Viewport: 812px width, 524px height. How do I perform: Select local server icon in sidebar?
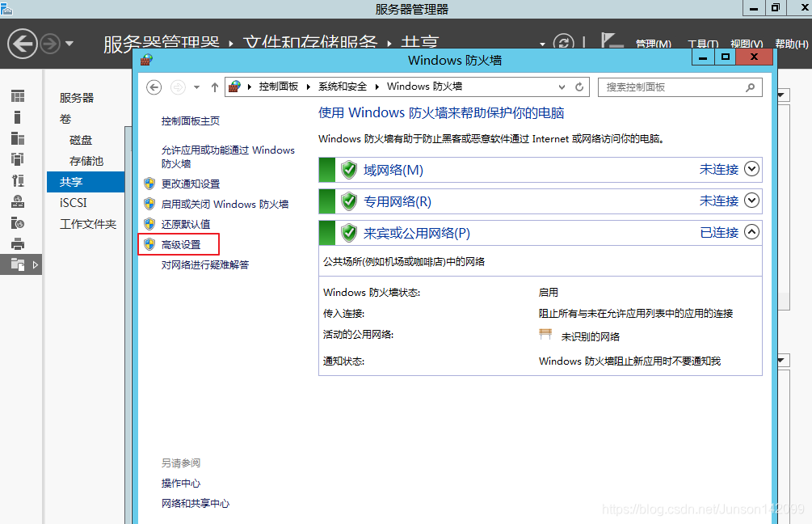[18, 117]
